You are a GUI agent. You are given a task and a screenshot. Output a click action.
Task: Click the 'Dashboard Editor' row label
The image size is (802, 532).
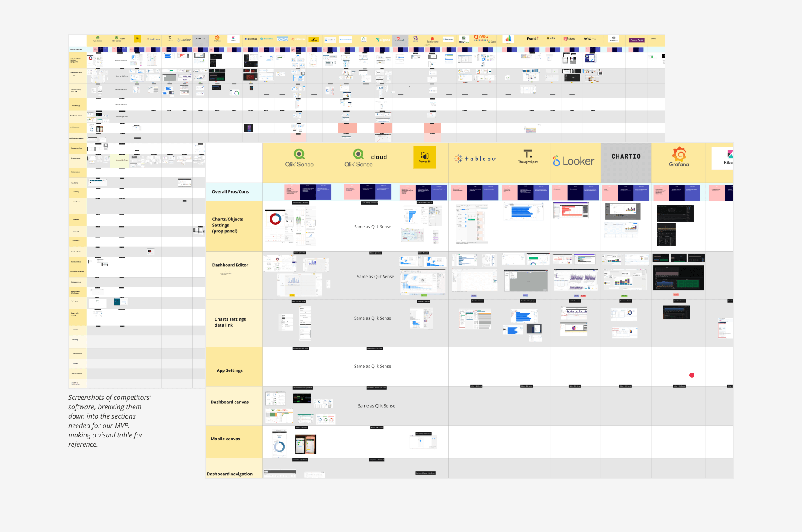pyautogui.click(x=230, y=265)
